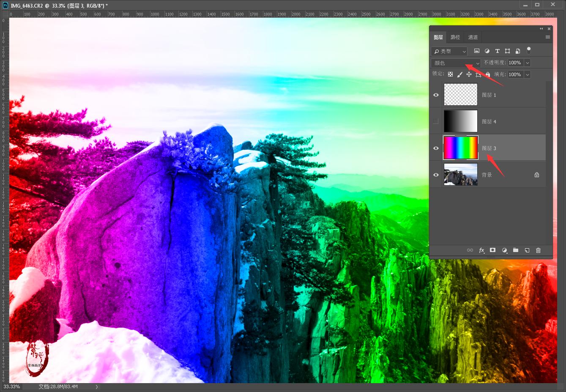Lock transparent pixels checkerboard icon

[x=450, y=74]
